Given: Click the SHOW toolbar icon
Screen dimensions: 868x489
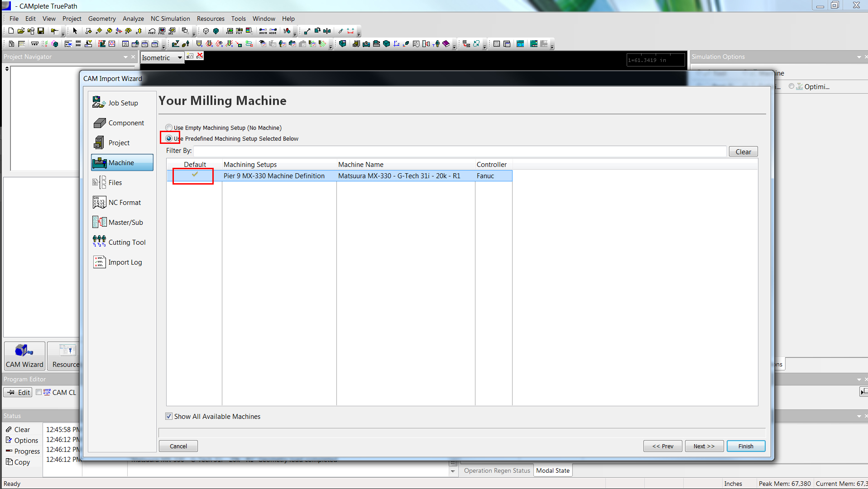Looking at the screenshot, I should (x=263, y=31).
